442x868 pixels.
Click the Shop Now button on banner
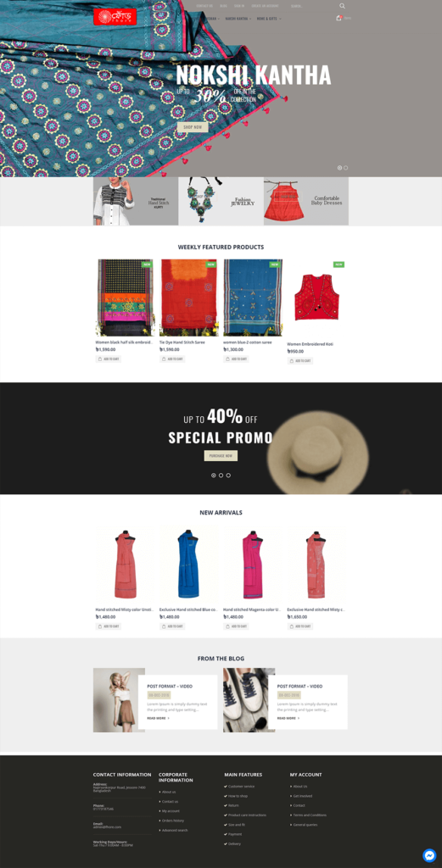coord(193,127)
